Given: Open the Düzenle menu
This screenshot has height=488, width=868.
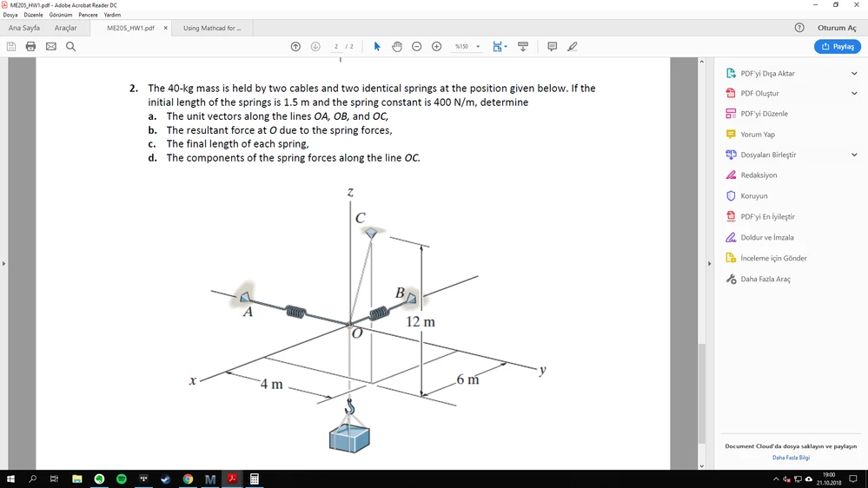Looking at the screenshot, I should [33, 15].
